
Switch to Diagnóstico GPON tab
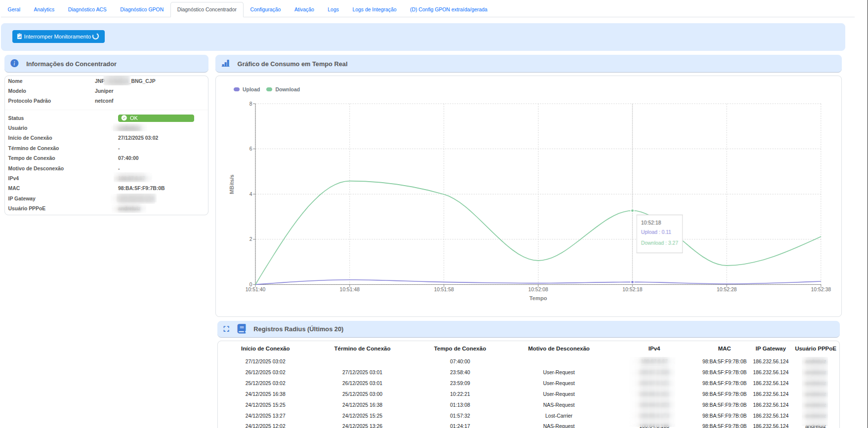tap(142, 9)
